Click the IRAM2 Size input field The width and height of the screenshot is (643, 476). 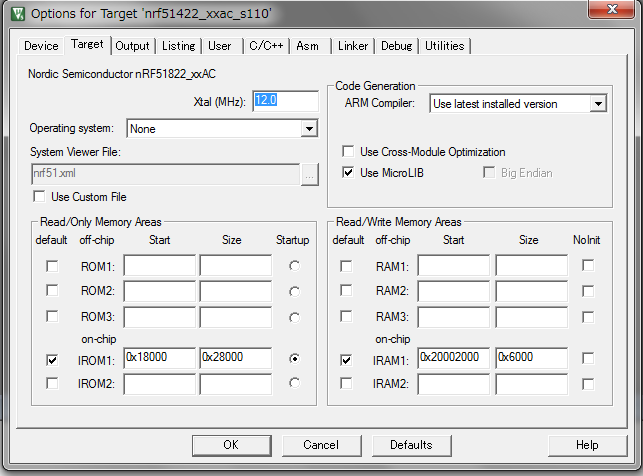point(531,384)
